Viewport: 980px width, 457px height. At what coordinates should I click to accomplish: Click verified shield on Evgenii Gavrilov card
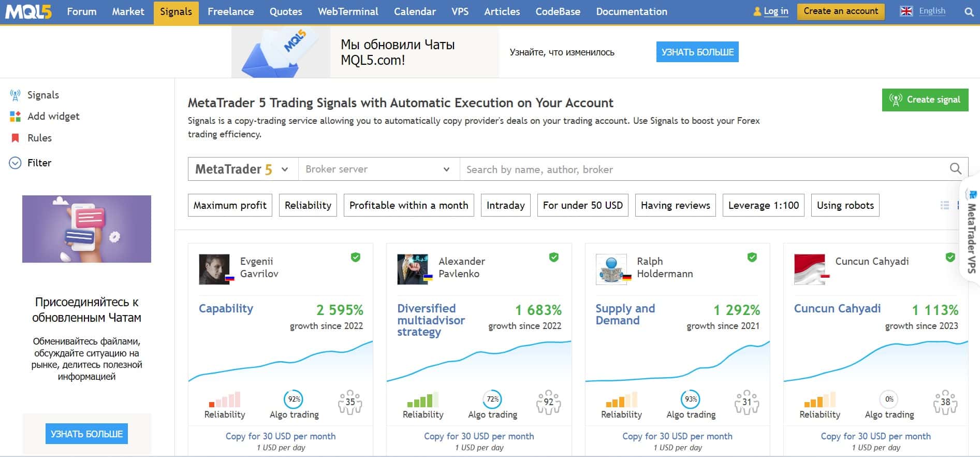click(356, 257)
